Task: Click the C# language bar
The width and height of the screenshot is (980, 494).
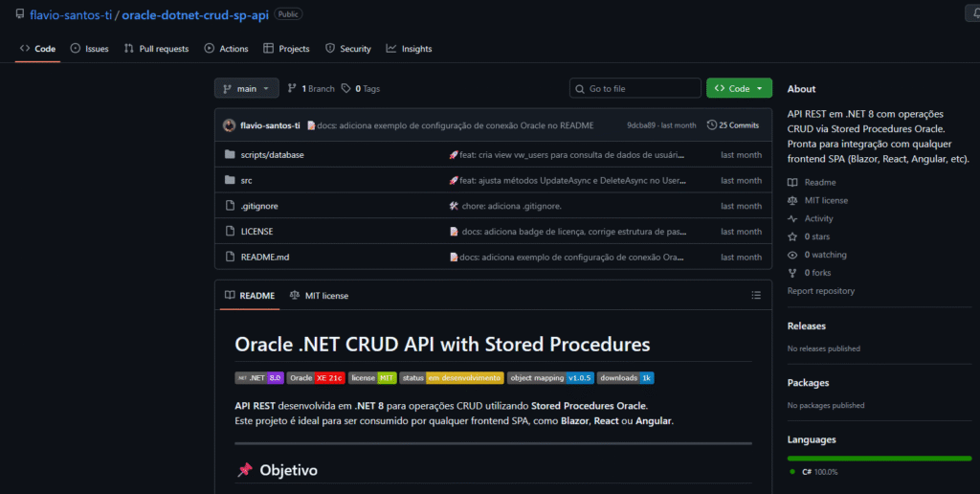Action: 880,459
